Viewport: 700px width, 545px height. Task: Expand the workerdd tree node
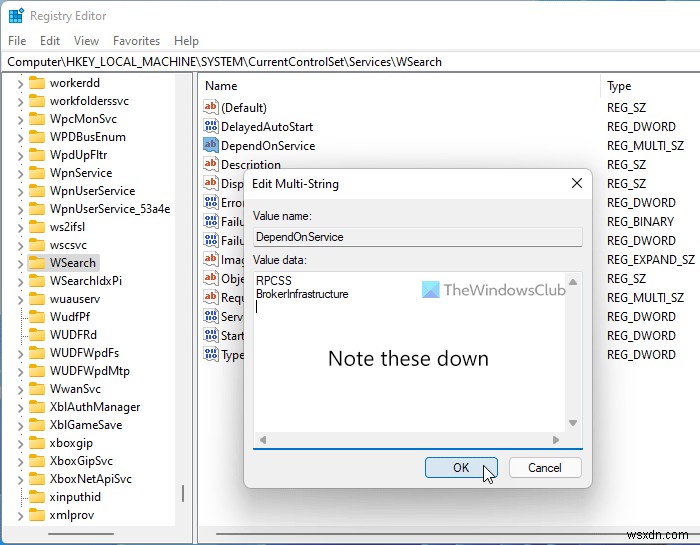coord(20,83)
